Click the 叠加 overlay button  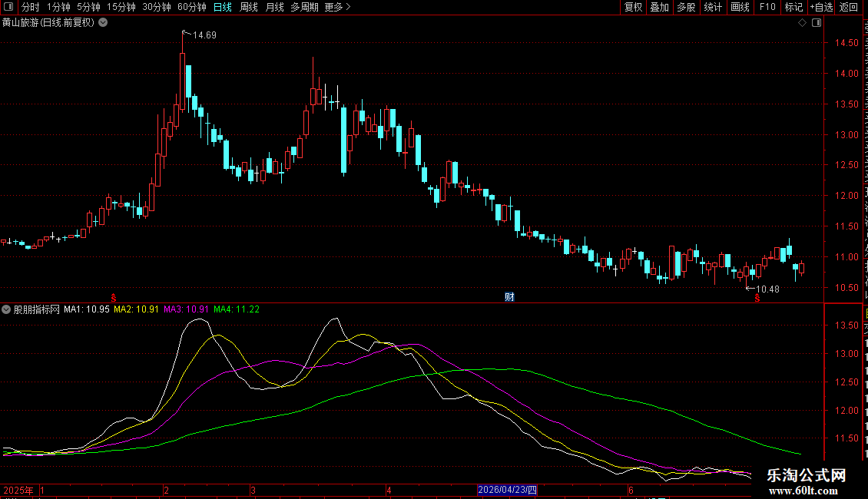[659, 7]
